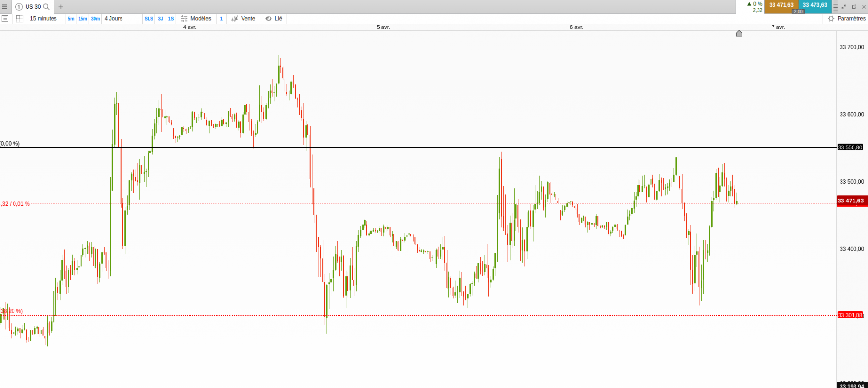Image resolution: width=868 pixels, height=388 pixels.
Task: Open the hamburger menu at top left
Action: (x=5, y=7)
